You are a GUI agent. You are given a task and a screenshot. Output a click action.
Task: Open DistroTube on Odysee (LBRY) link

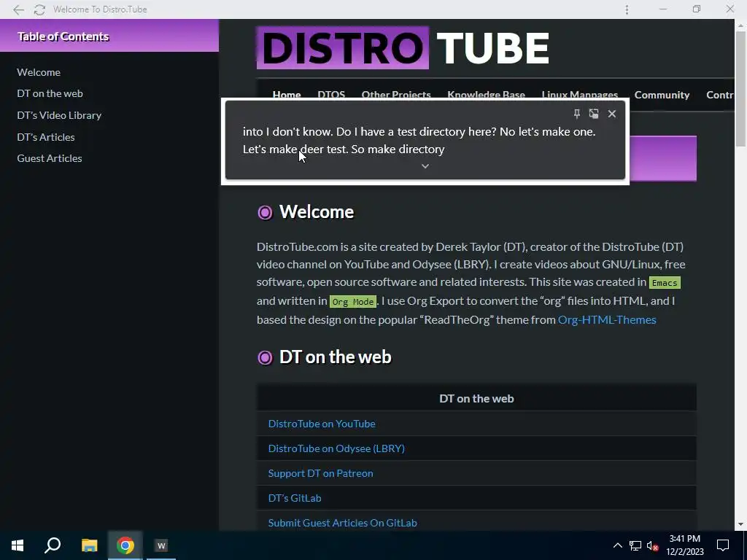[x=336, y=448]
